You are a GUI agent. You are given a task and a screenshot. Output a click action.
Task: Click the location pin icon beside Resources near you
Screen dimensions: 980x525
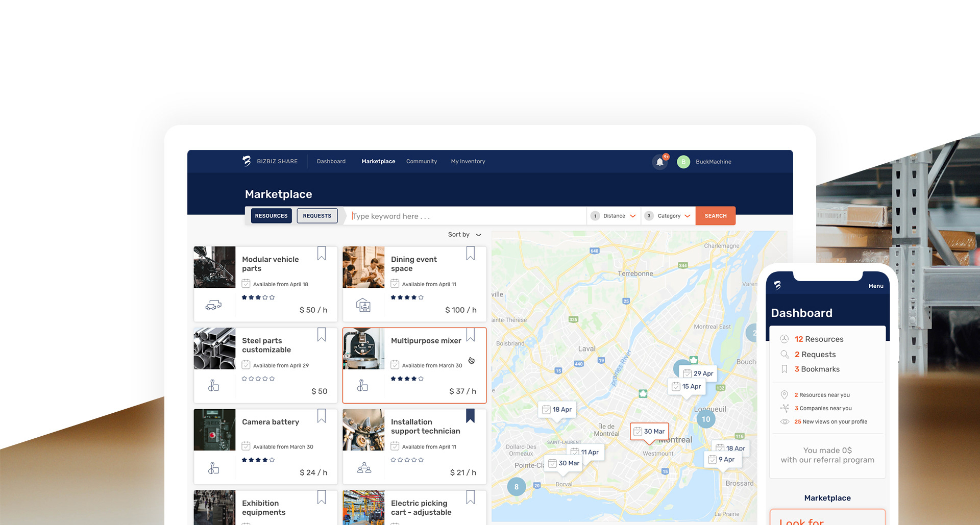tap(785, 395)
